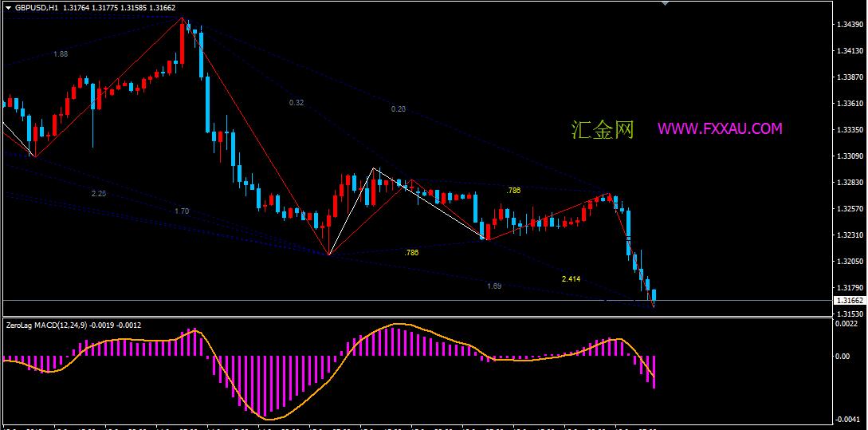The image size is (868, 430).
Task: Click the 1.32310 price scale value
Action: (849, 235)
